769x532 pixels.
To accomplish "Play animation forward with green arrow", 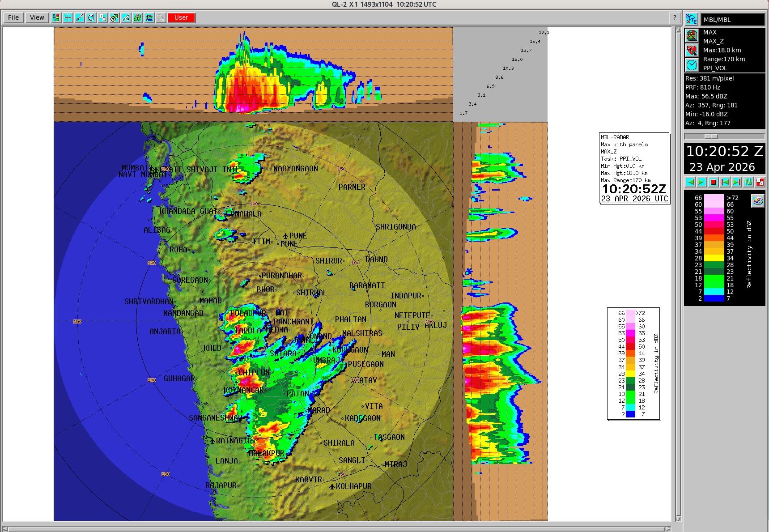I will coord(701,182).
